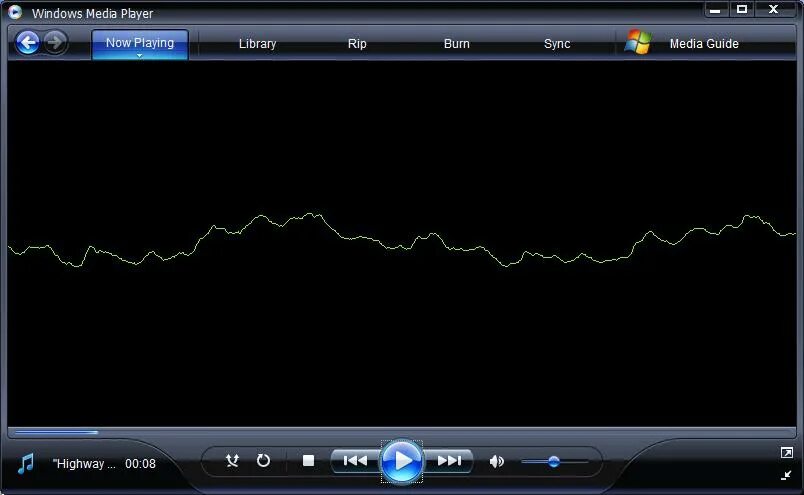Adjust the volume slider
The height and width of the screenshot is (495, 804).
(554, 462)
